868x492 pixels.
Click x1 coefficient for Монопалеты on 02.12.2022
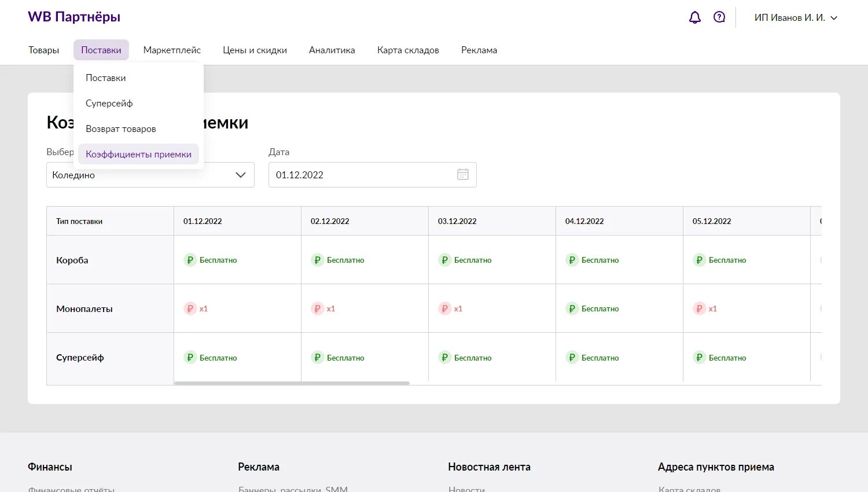click(331, 309)
